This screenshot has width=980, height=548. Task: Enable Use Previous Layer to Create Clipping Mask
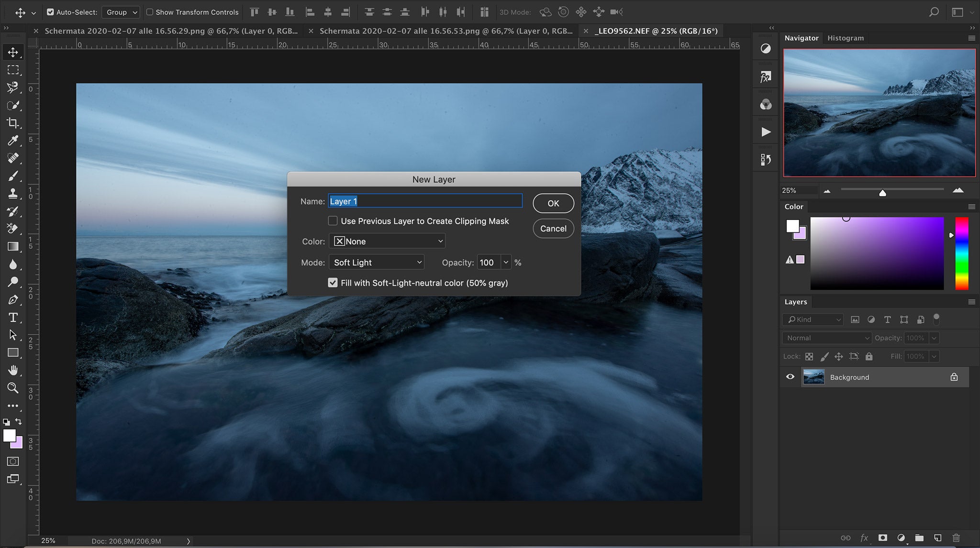(x=333, y=220)
